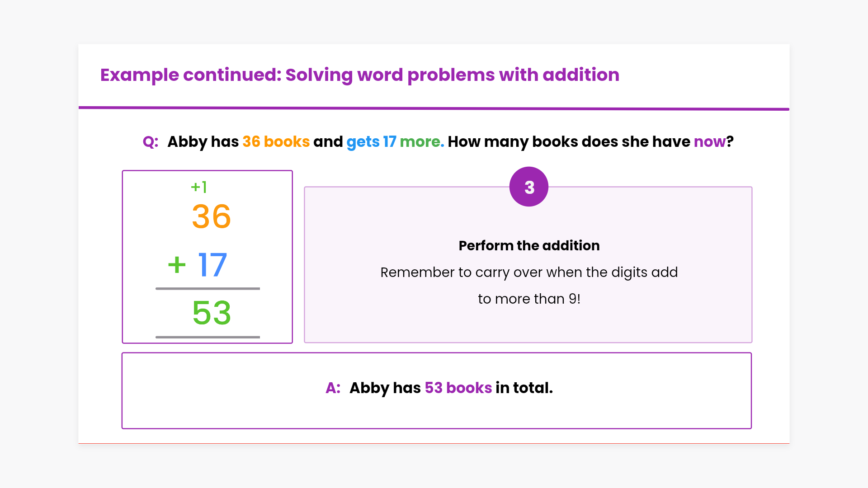Viewport: 868px width, 488px height.
Task: Click the "How many books does she have" text
Action: tap(569, 142)
